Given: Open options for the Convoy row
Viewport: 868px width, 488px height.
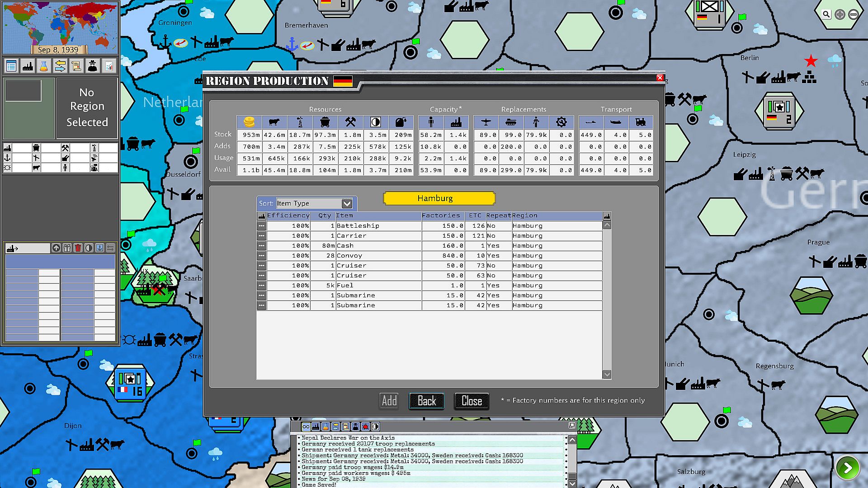Looking at the screenshot, I should (261, 256).
